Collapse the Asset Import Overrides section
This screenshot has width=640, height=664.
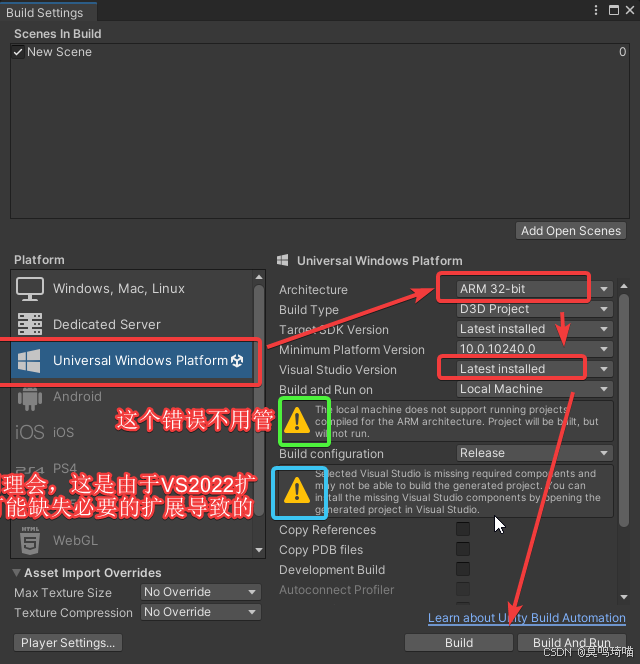pos(17,573)
